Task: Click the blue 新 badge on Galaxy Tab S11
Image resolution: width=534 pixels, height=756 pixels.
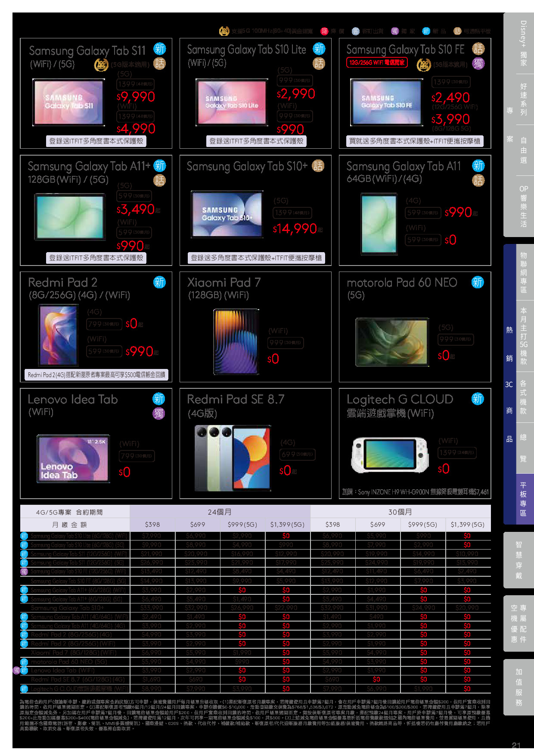Action: (x=160, y=49)
